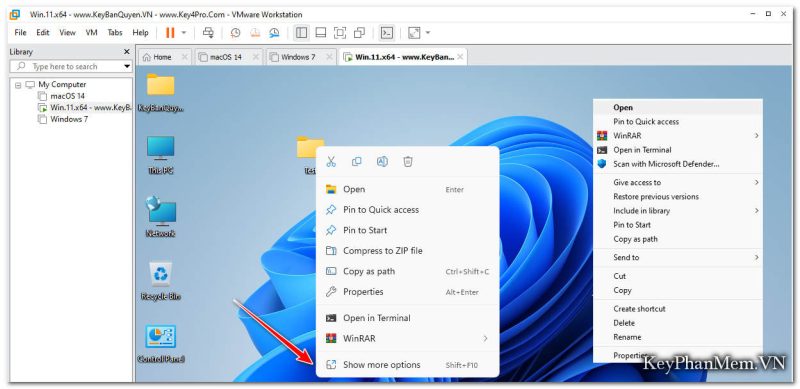Toggle the library sidebar toolbar button
Viewport: 800px width, 389px height.
[x=302, y=33]
